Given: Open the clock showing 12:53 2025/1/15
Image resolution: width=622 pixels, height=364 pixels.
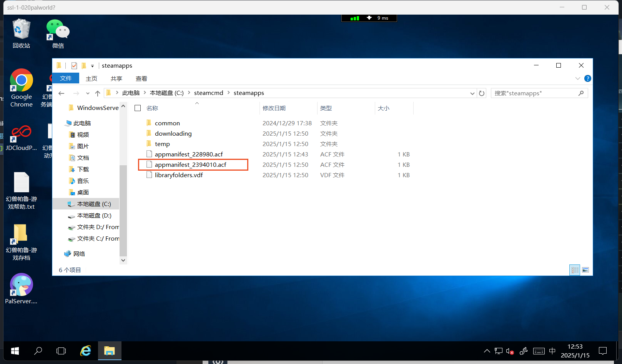Looking at the screenshot, I should [575, 351].
